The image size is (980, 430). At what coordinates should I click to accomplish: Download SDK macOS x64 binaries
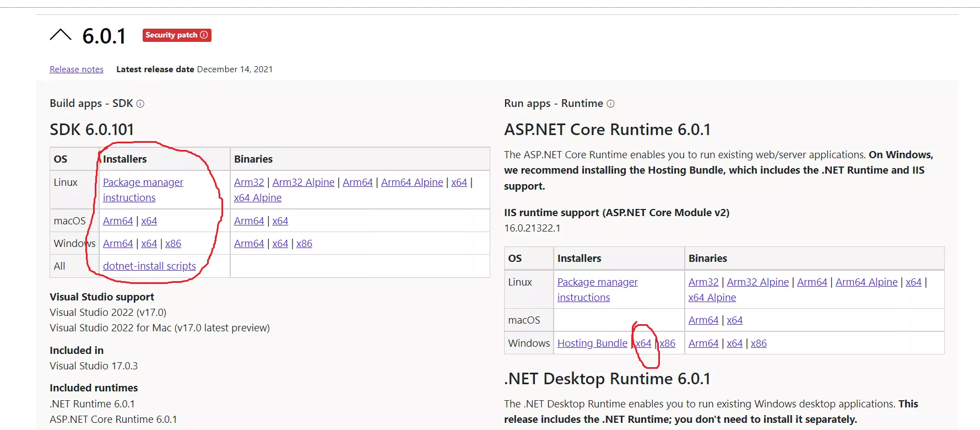280,221
